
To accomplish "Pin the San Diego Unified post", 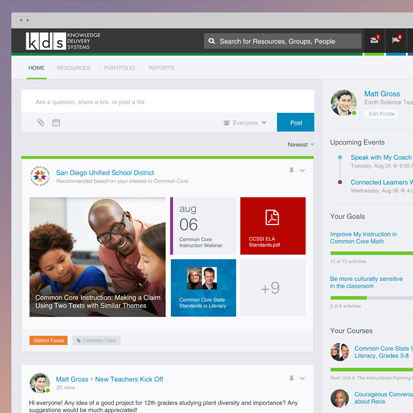I will pos(291,170).
